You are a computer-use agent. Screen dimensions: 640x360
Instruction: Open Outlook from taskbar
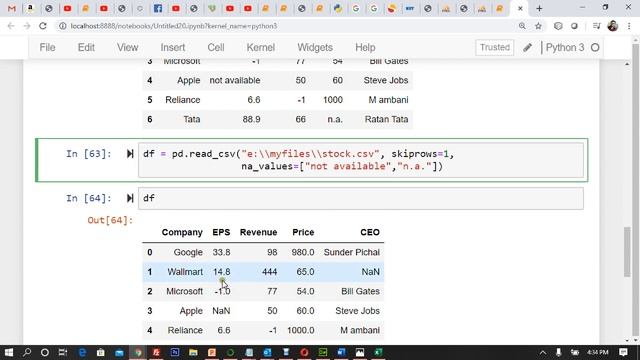point(267,352)
